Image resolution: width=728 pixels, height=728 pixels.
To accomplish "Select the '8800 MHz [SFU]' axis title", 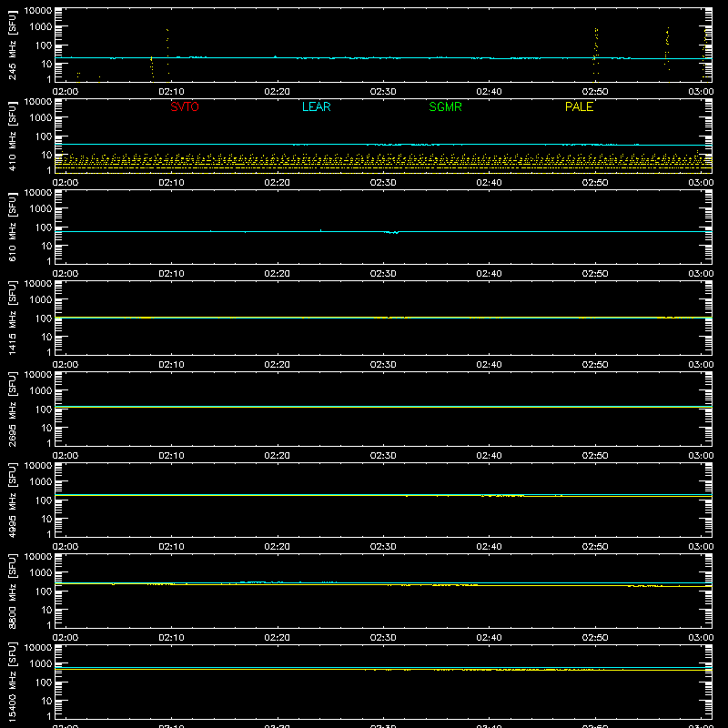I will 12,591.
